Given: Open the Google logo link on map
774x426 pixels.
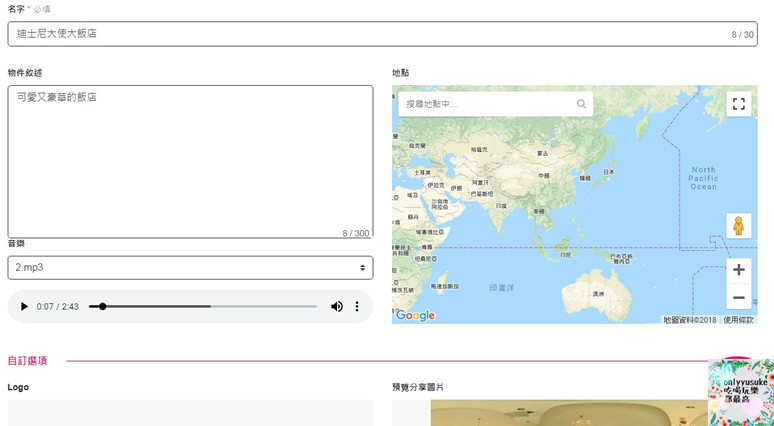Looking at the screenshot, I should tap(415, 315).
